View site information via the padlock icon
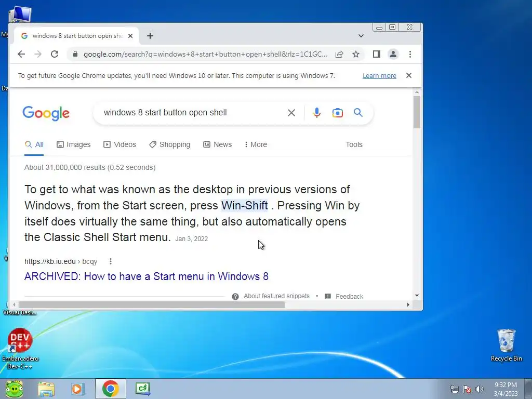The height and width of the screenshot is (399, 532). pos(75,54)
